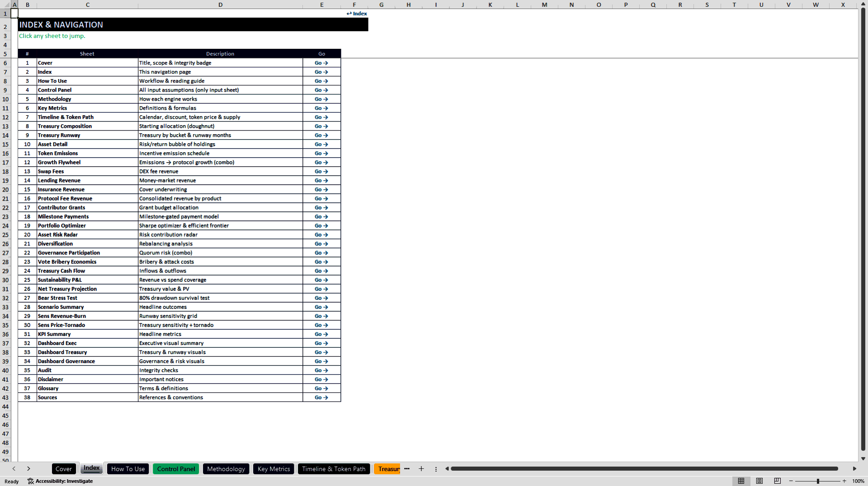Adjust the zoom slider handle
Viewport: 868px width, 486px height.
tap(818, 481)
